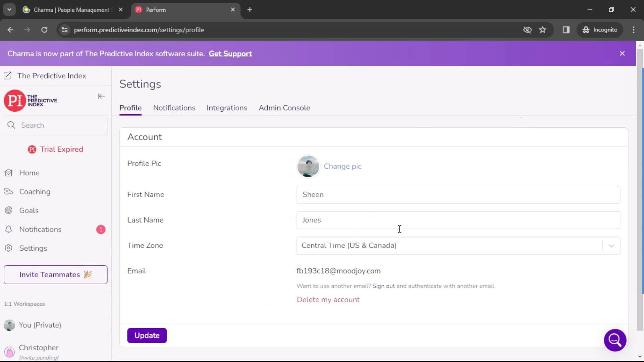Viewport: 644px width, 362px height.
Task: Click the First Name input field
Action: [458, 194]
